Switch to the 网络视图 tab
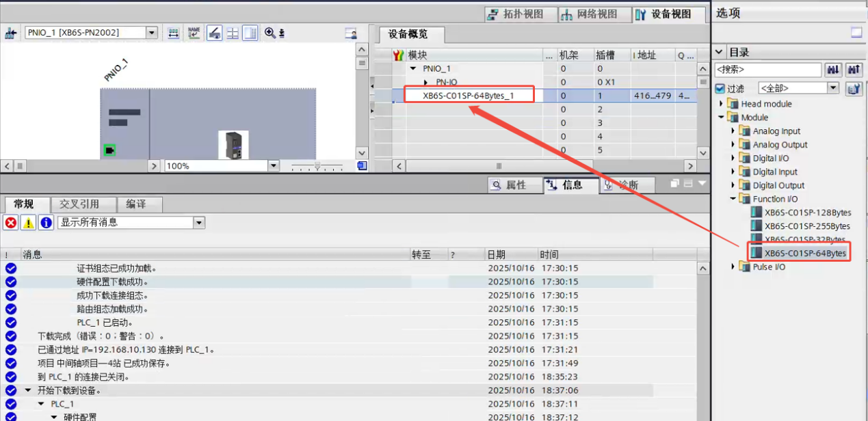Image resolution: width=868 pixels, height=421 pixels. click(x=589, y=14)
